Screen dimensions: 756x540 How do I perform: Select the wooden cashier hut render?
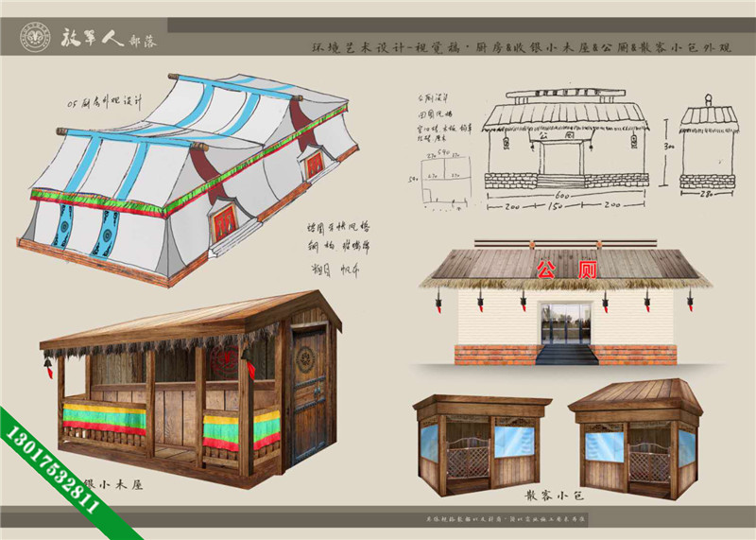191,389
